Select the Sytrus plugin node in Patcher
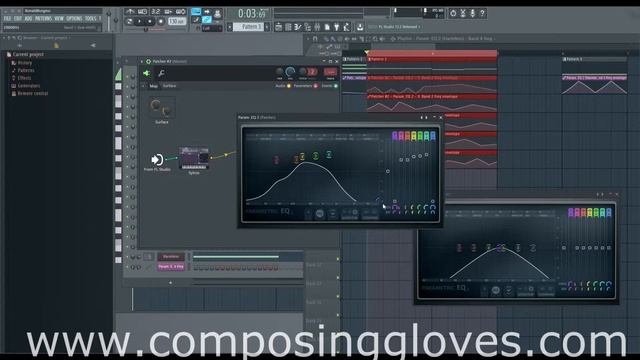Viewport: 640px width, 360px height. pos(194,159)
